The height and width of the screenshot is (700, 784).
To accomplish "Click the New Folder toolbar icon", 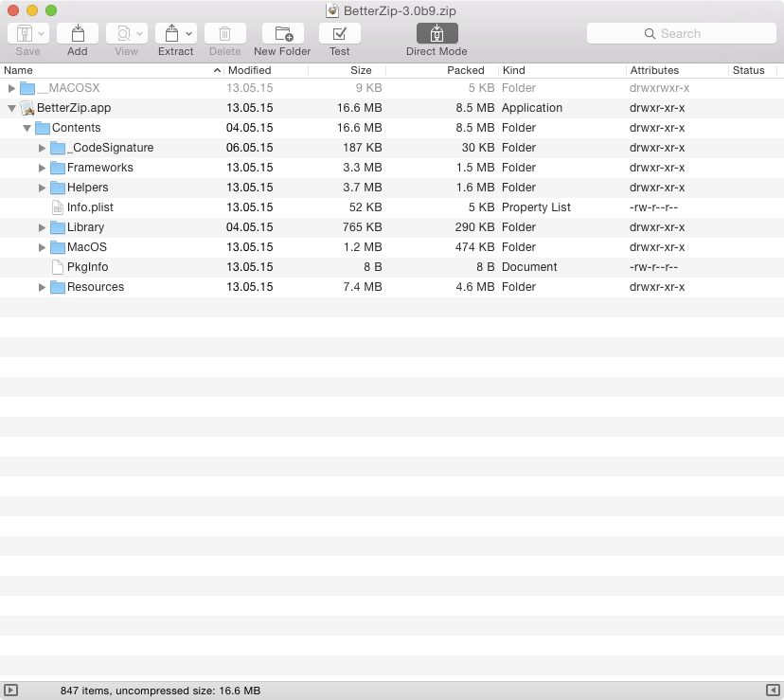I will tap(283, 33).
